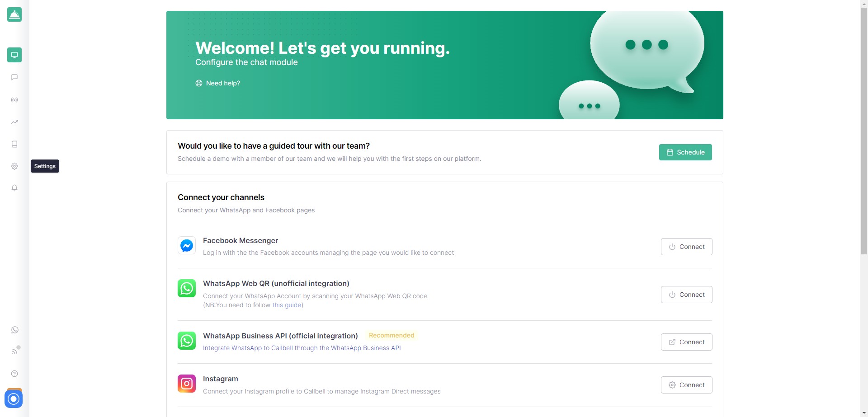This screenshot has width=868, height=417.
Task: Connect WhatsApp Web QR integration
Action: point(686,295)
